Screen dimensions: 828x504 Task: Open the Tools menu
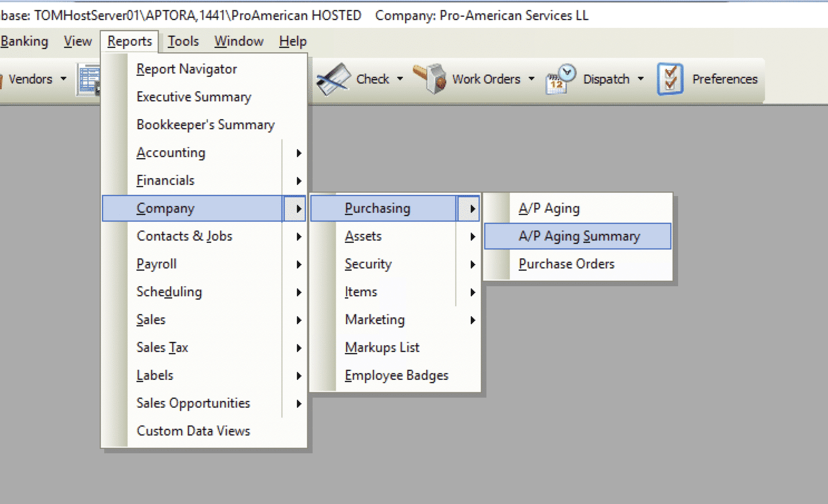click(x=183, y=41)
